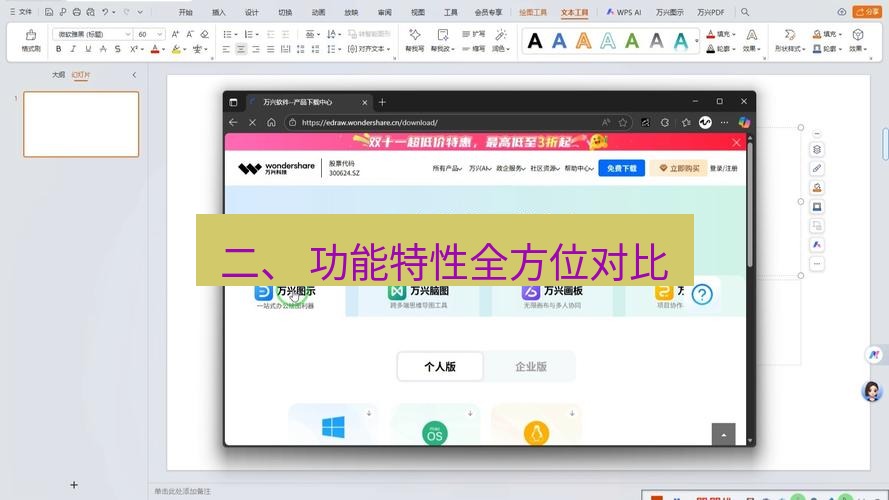The width and height of the screenshot is (889, 500).
Task: Open the 设计 ribbon tab
Action: [252, 12]
